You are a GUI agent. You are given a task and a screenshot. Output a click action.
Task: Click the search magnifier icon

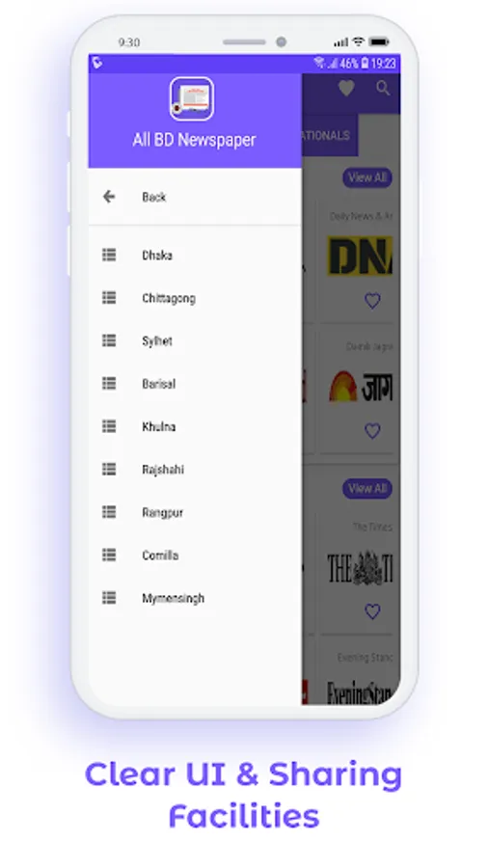(x=383, y=88)
